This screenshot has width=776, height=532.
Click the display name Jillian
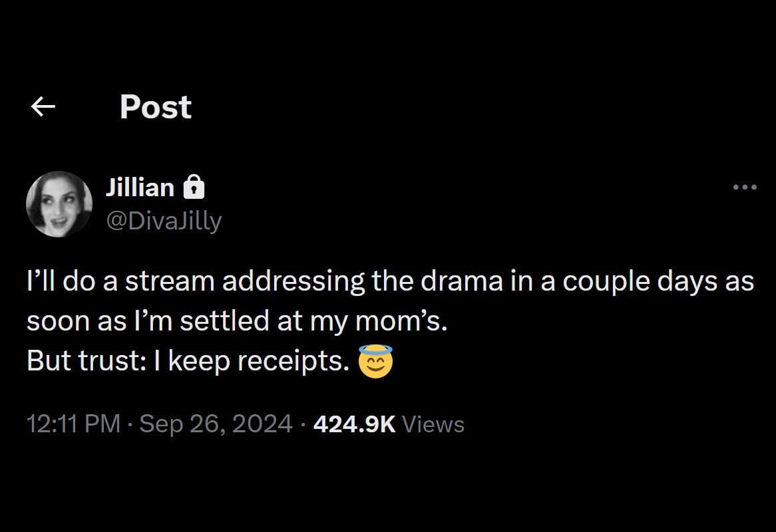coord(140,188)
